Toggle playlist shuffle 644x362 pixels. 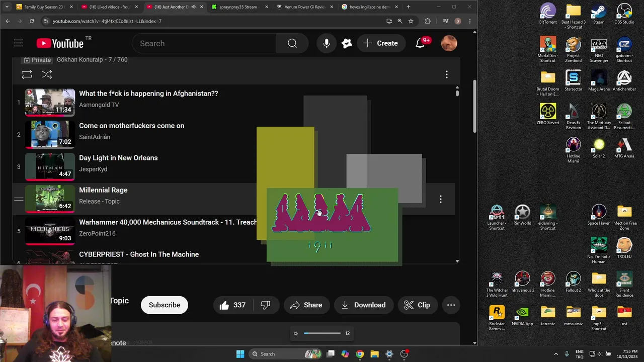point(47,74)
